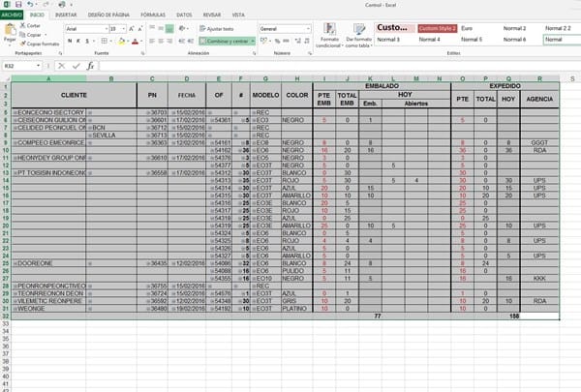The image size is (581, 392).
Task: Switch to the INSERTAR tab
Action: (66, 15)
